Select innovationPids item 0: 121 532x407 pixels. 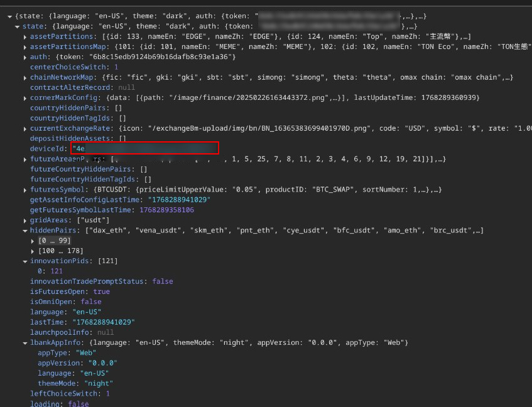50,271
